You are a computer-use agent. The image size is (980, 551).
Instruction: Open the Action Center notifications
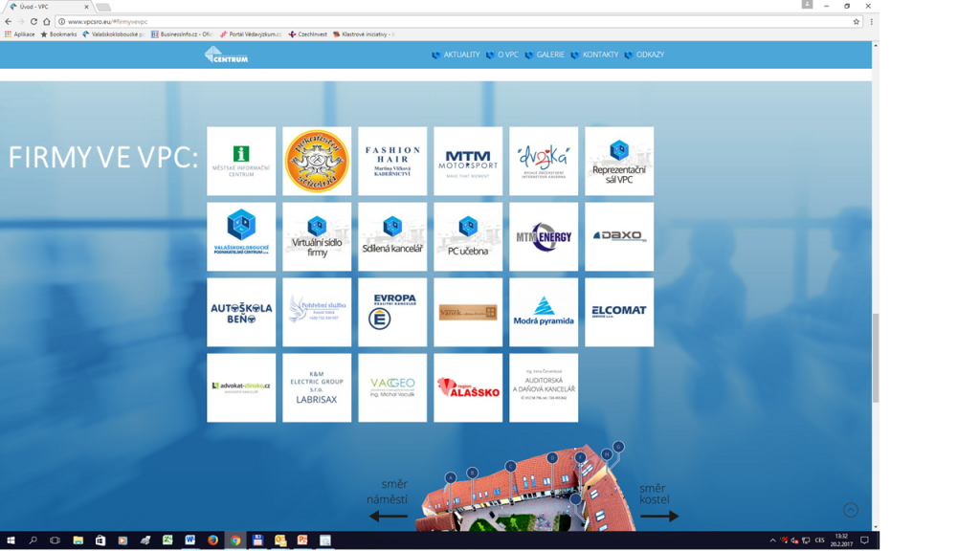pos(864,540)
